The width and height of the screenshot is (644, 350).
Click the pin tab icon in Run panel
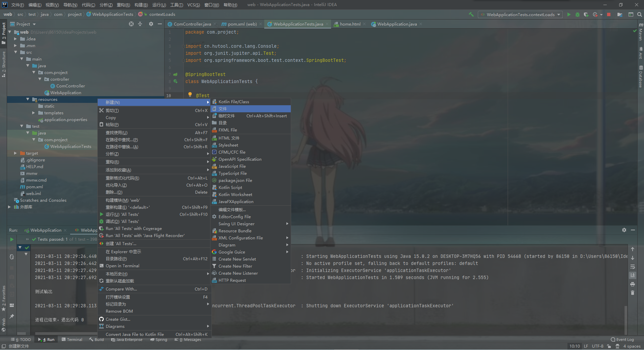point(12,316)
